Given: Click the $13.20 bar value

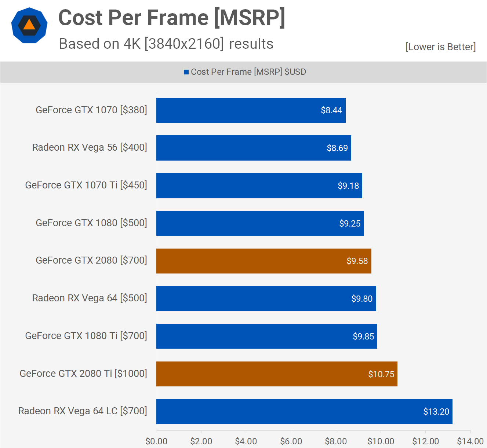Looking at the screenshot, I should 436,412.
